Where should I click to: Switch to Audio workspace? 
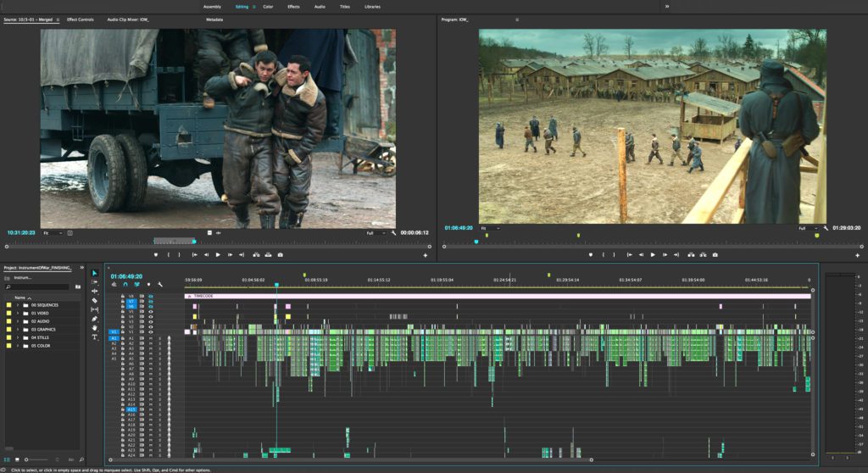[320, 7]
